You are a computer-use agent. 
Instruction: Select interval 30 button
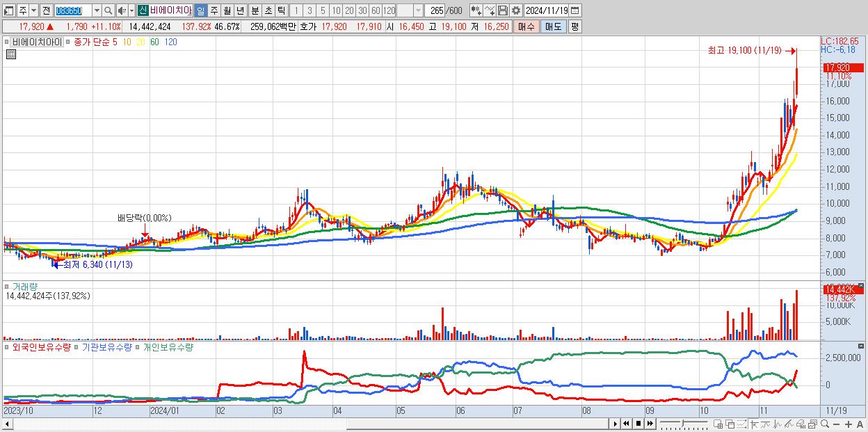coord(362,10)
